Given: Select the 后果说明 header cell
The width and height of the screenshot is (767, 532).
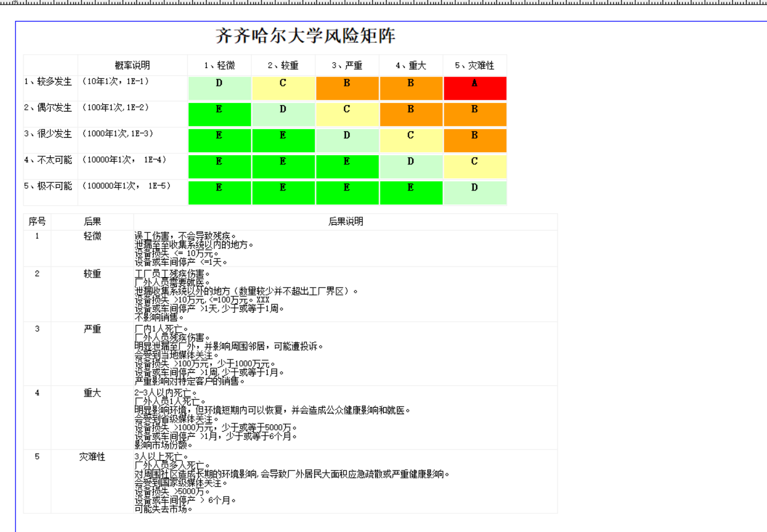Looking at the screenshot, I should (345, 221).
